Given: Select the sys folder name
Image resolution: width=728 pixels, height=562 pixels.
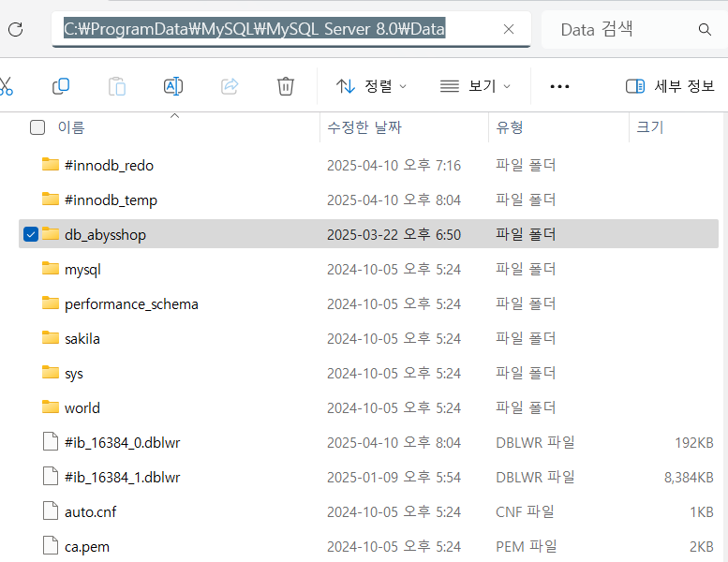Looking at the screenshot, I should coord(74,374).
